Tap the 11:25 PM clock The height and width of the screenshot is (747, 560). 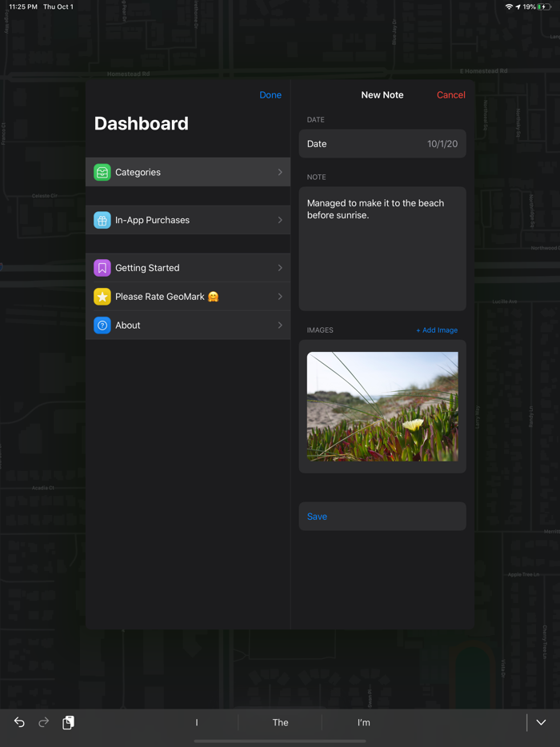[23, 6]
